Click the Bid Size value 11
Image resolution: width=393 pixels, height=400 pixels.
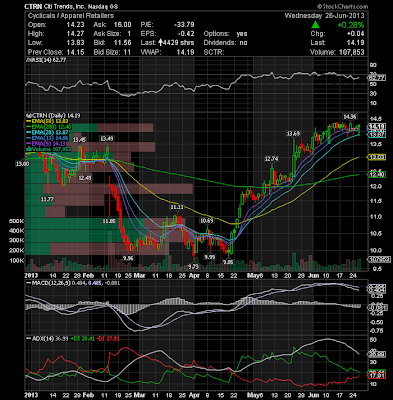[127, 52]
